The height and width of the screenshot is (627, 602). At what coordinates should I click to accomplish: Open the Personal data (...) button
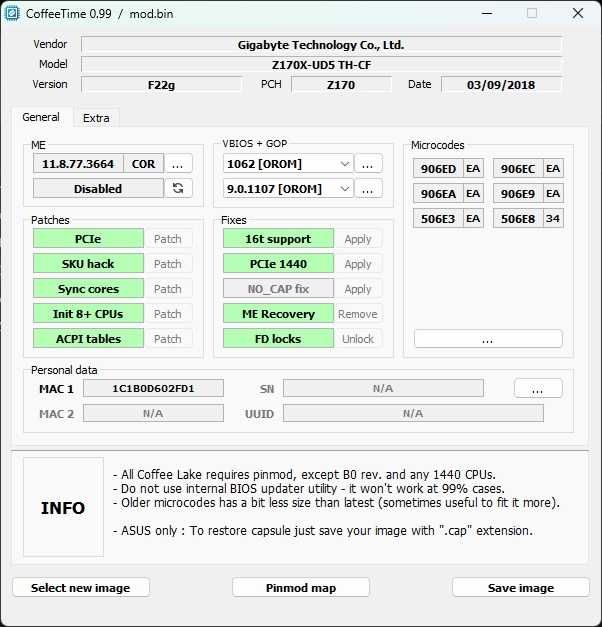[x=538, y=388]
